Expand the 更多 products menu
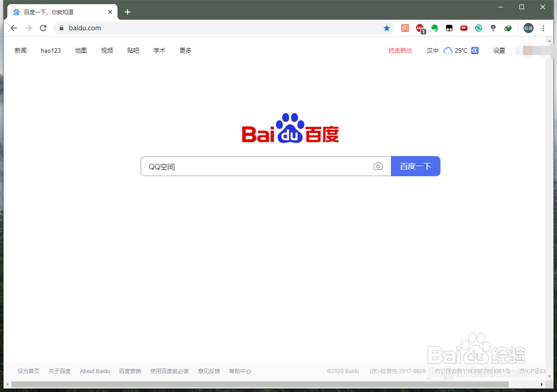The height and width of the screenshot is (392, 557). [x=186, y=50]
